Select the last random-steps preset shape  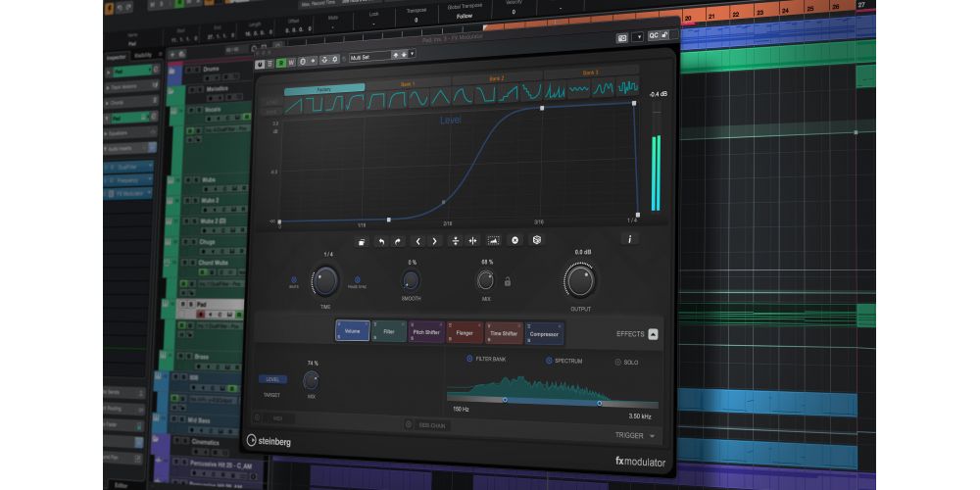[x=627, y=86]
